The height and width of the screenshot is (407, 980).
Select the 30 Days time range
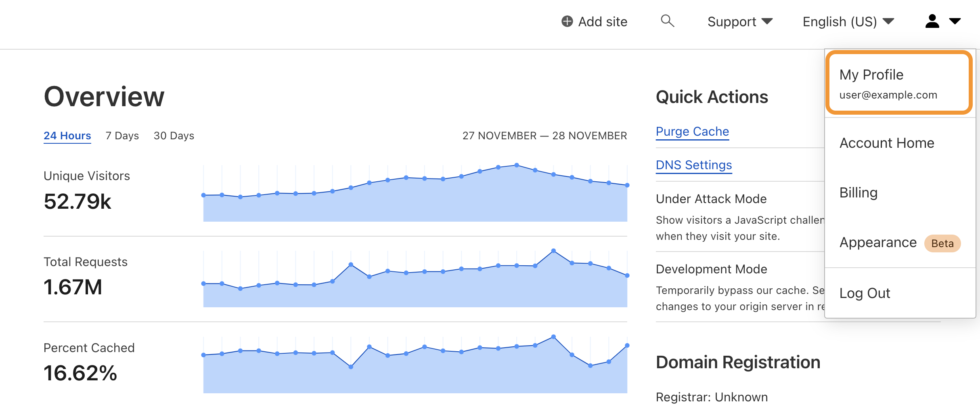[174, 136]
